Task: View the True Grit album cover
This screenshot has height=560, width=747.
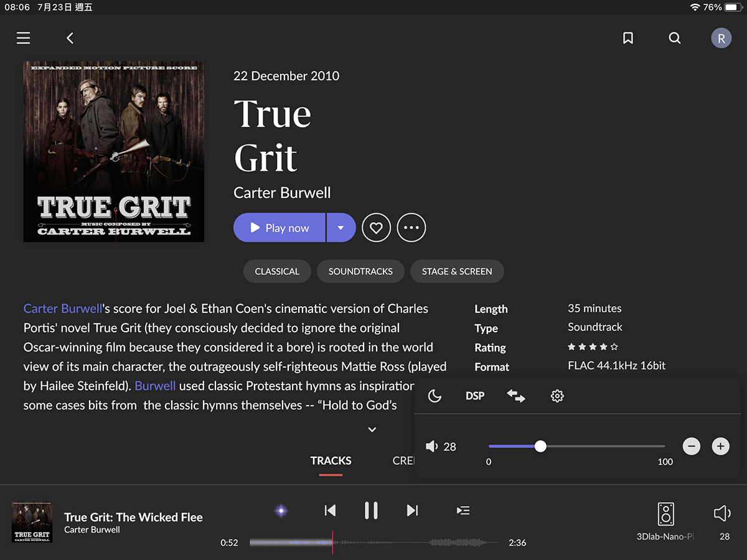Action: [x=114, y=151]
